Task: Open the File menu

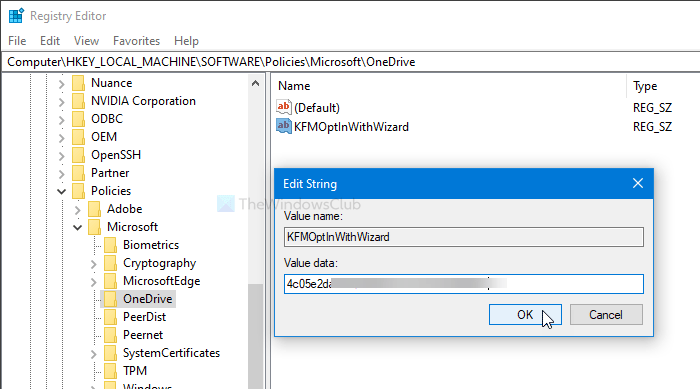Action: coord(17,41)
